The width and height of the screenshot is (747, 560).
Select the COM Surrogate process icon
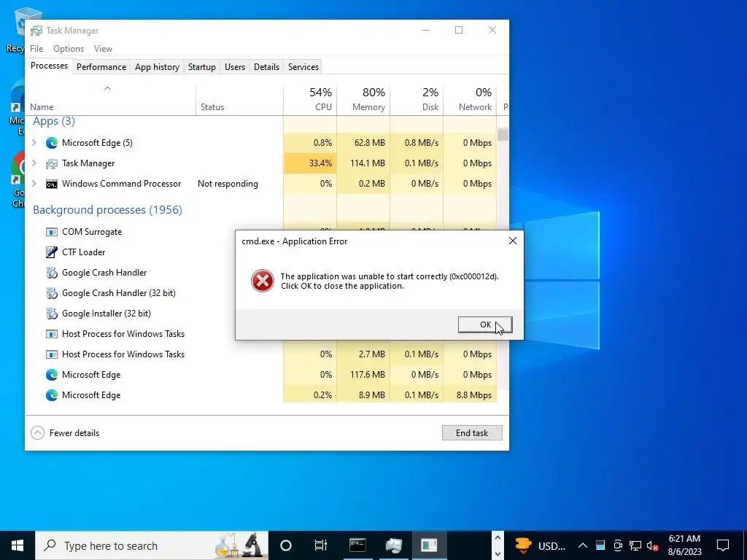point(52,232)
